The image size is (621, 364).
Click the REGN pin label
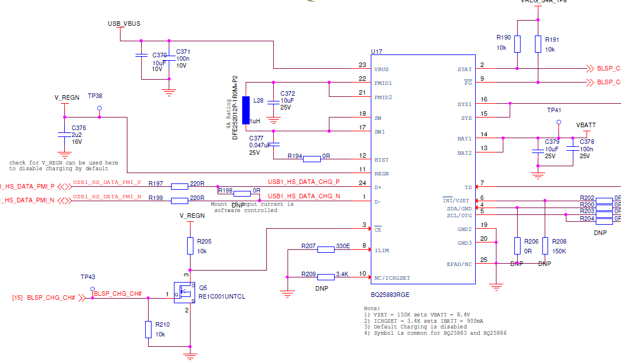tap(382, 174)
